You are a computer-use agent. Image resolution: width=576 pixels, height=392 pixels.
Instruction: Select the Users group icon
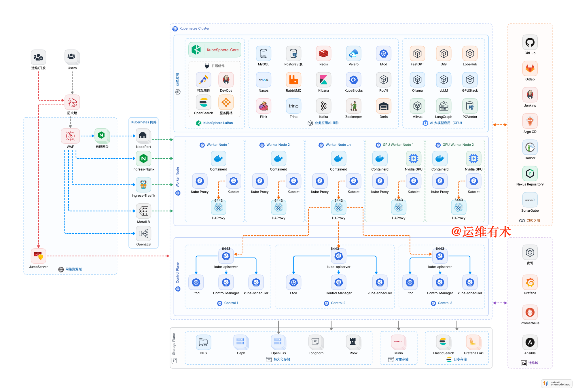(x=72, y=57)
